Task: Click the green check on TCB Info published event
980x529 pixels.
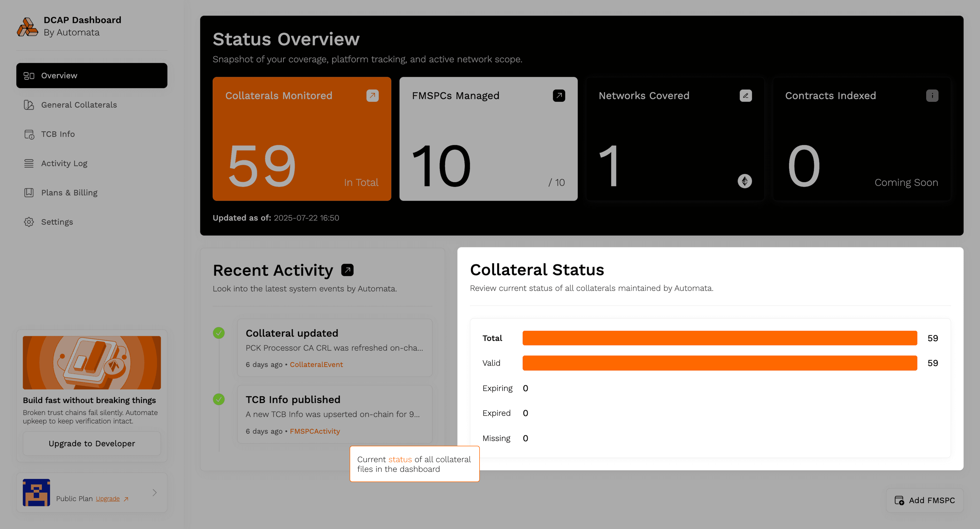Action: point(219,399)
